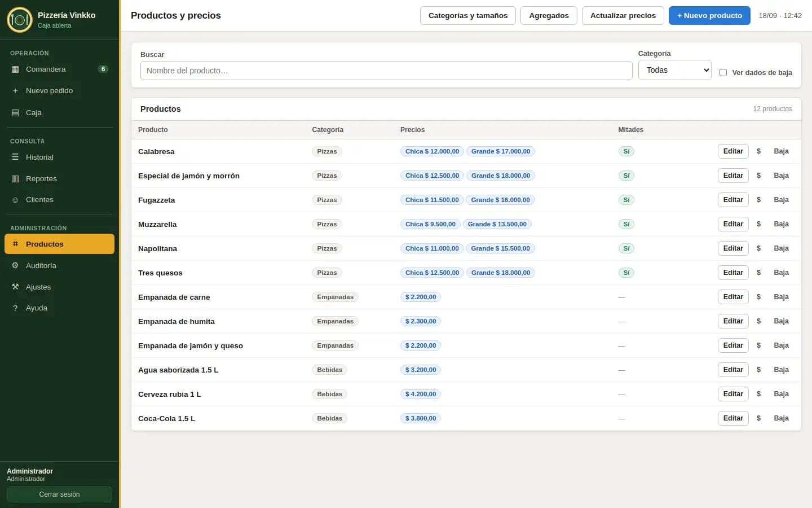Click the Historial list icon
812x508 pixels.
(x=15, y=157)
